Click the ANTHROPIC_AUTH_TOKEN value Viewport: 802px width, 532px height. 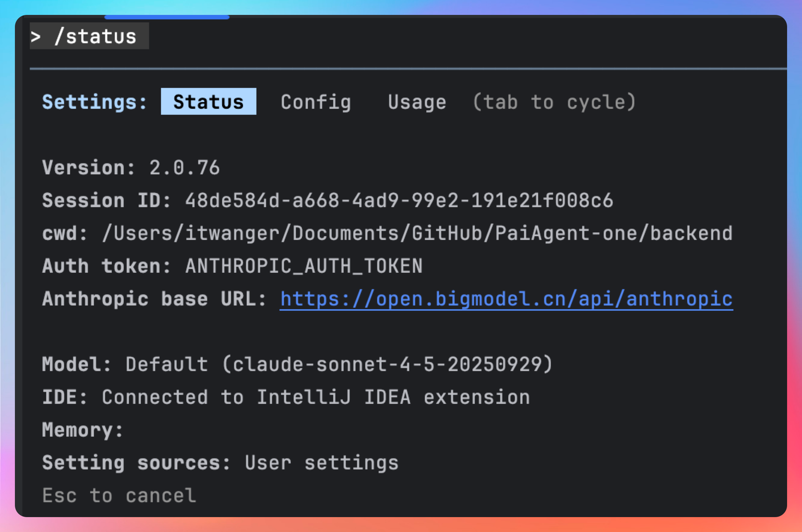point(304,266)
